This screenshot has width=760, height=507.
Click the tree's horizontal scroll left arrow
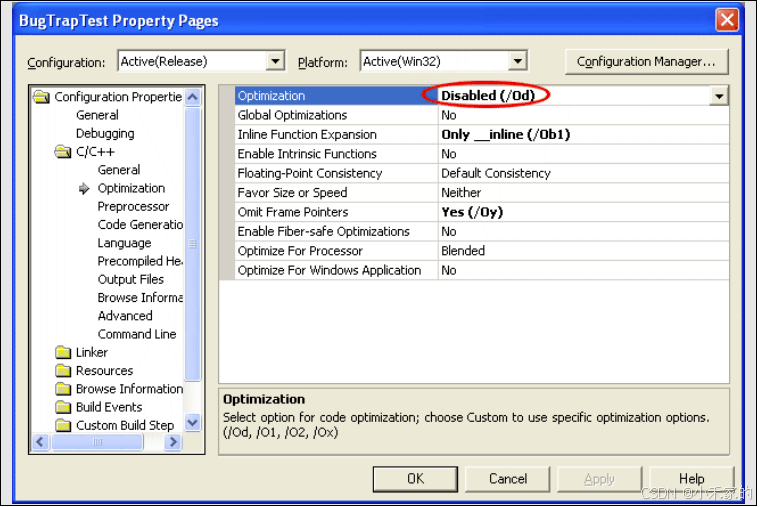40,442
